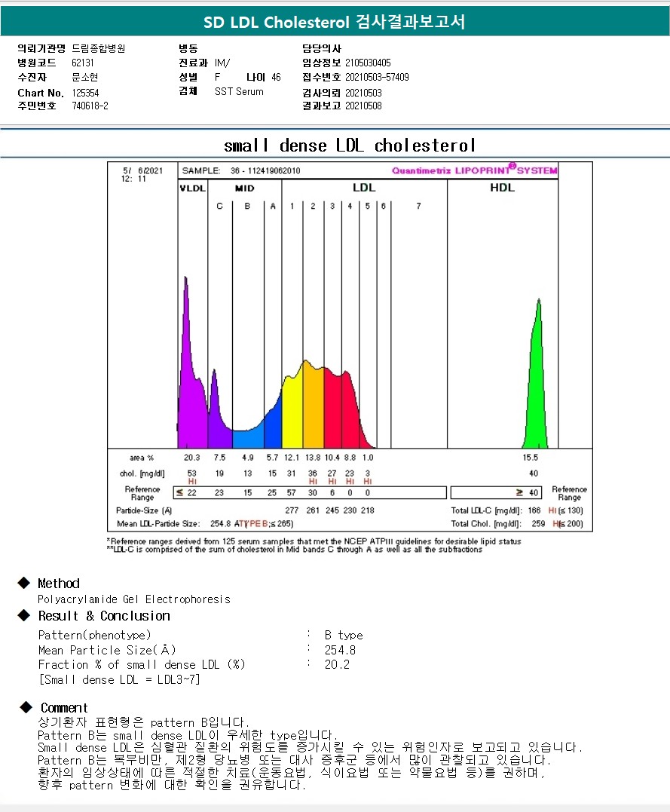The height and width of the screenshot is (812, 670).
Task: Click the SD LDL Cholesterol report title banner
Action: pos(335,22)
